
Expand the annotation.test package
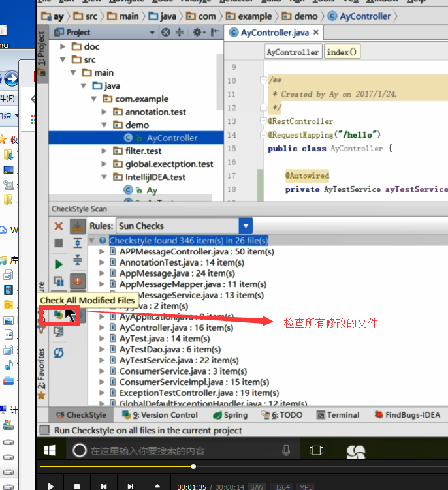(104, 112)
